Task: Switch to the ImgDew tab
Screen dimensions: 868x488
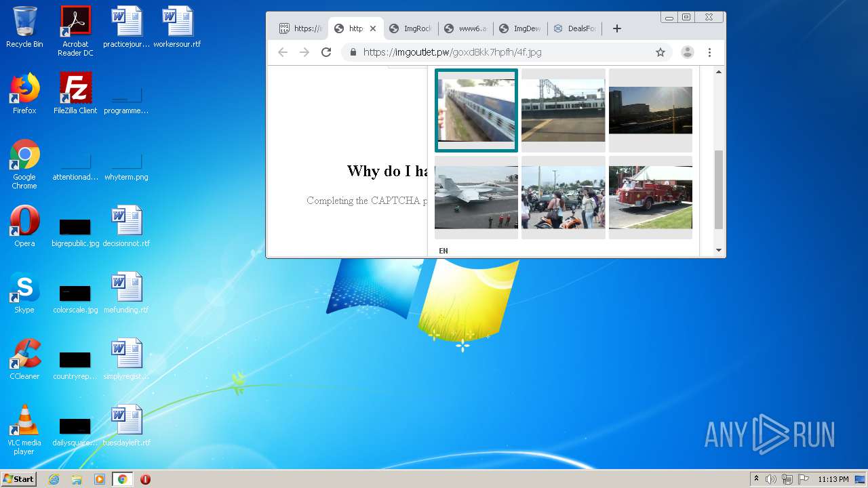Action: 521,28
